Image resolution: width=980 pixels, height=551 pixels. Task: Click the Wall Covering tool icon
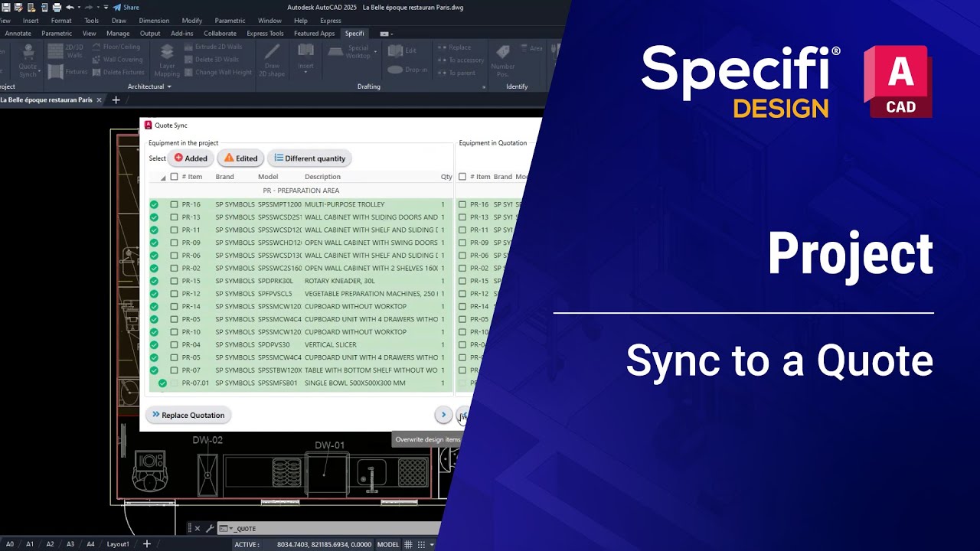[x=96, y=60]
